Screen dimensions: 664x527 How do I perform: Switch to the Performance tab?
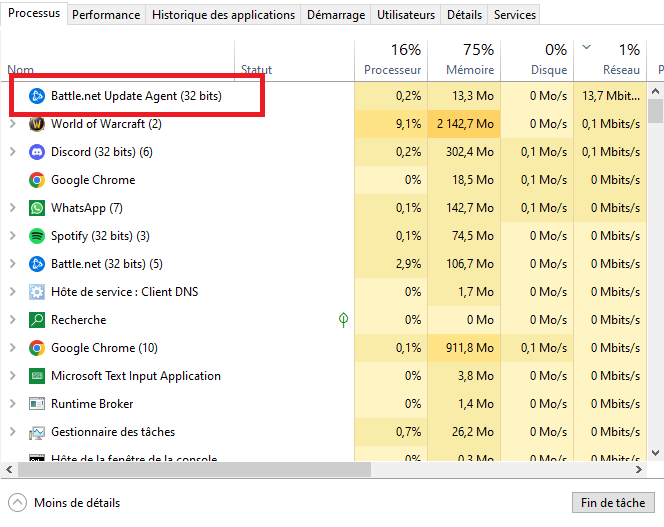click(106, 15)
